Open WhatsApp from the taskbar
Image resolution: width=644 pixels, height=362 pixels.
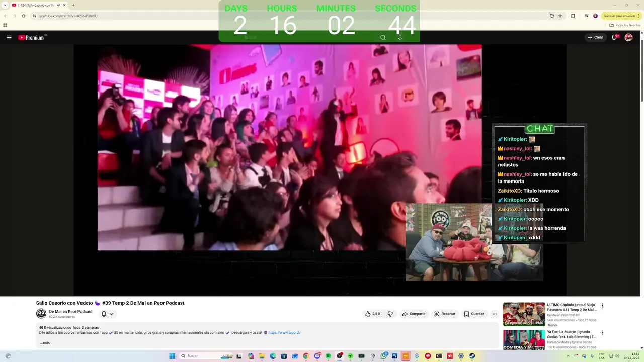(x=384, y=356)
